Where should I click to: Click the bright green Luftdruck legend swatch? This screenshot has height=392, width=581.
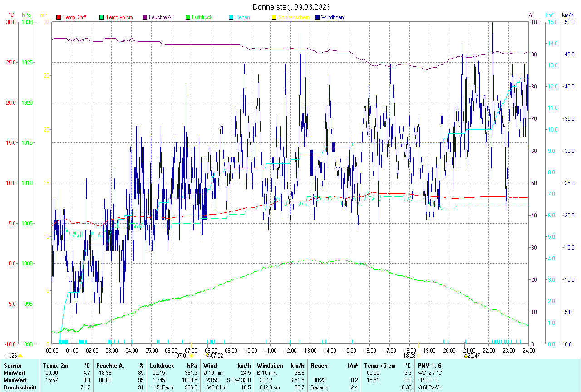[188, 17]
